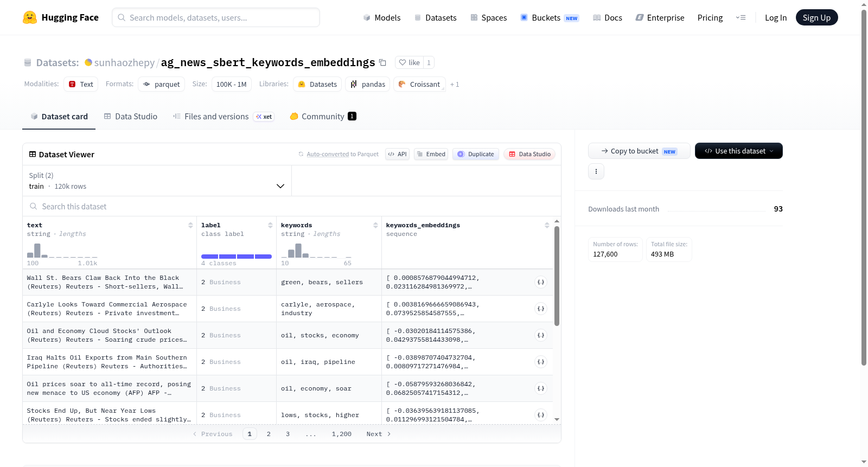
Task: Click the Dataset Viewer table icon
Action: click(33, 154)
